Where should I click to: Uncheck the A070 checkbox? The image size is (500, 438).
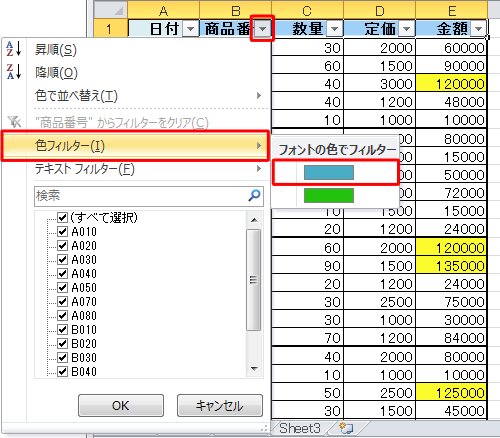(x=62, y=301)
